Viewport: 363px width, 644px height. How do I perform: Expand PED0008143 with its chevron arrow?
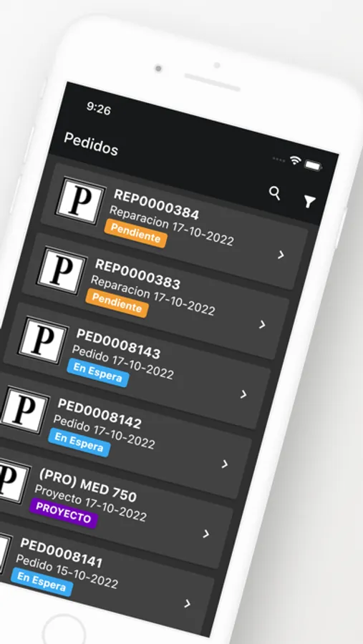[x=243, y=394]
